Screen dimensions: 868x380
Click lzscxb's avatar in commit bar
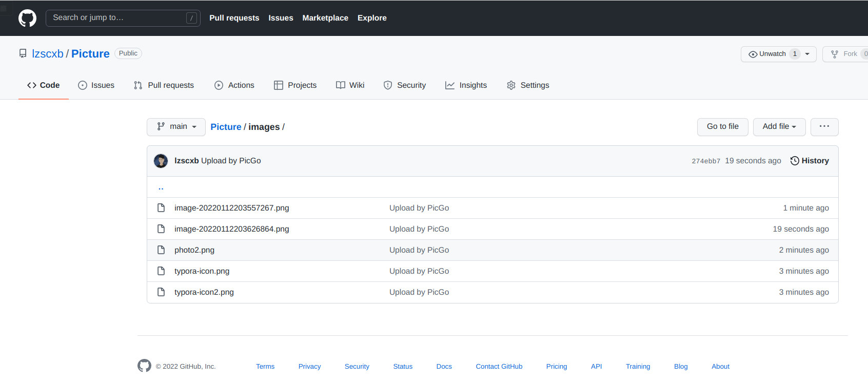click(x=161, y=161)
